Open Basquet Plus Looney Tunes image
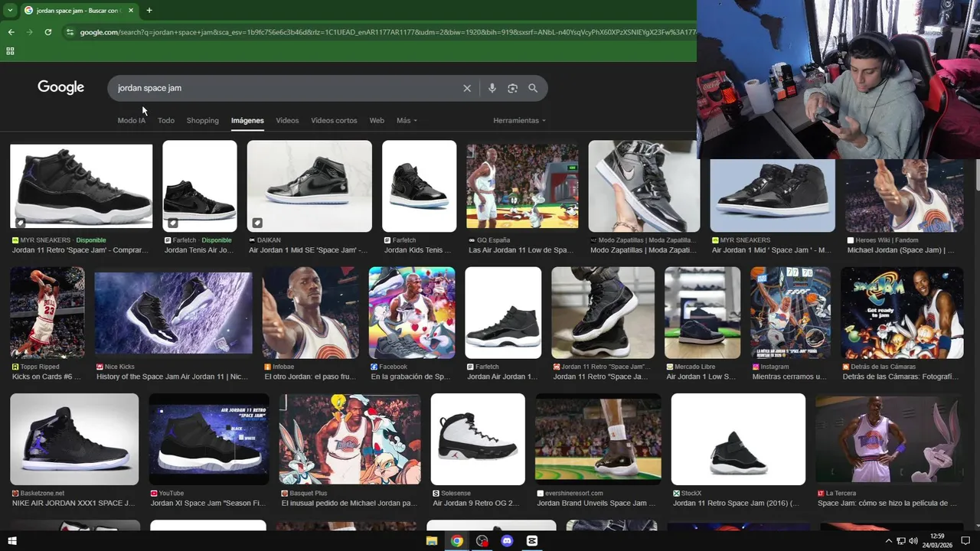This screenshot has width=980, height=551. 350,439
